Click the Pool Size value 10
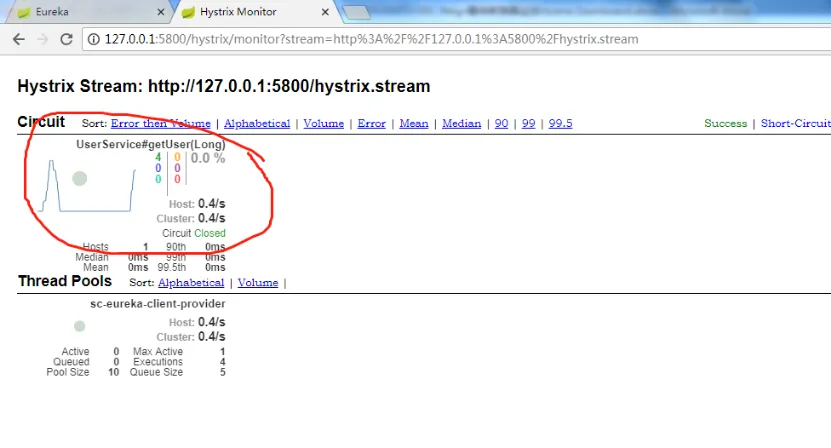Viewport: 831px width, 448px height. [113, 372]
